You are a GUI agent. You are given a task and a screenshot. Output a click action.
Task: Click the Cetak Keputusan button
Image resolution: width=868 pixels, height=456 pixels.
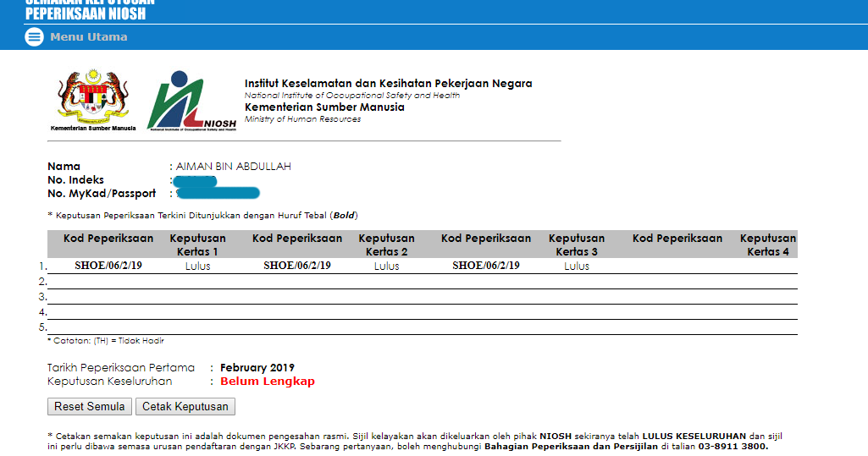point(185,407)
